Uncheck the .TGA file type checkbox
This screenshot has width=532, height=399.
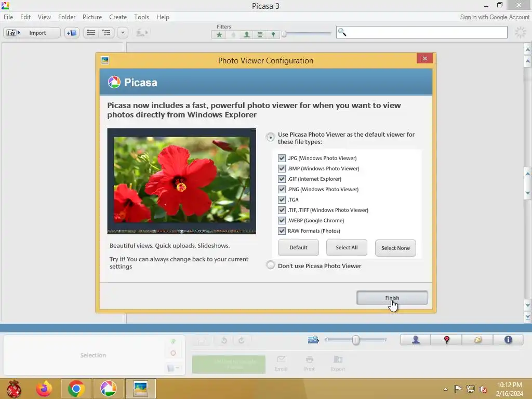282,199
